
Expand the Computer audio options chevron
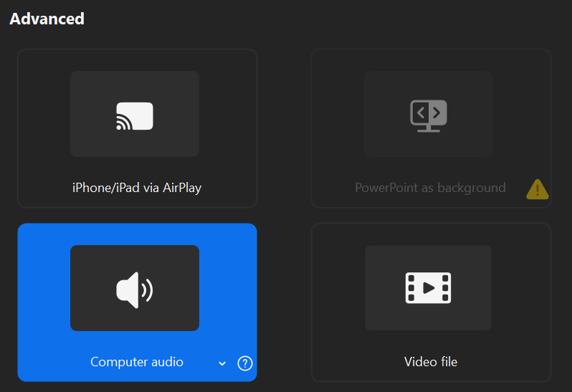[222, 363]
